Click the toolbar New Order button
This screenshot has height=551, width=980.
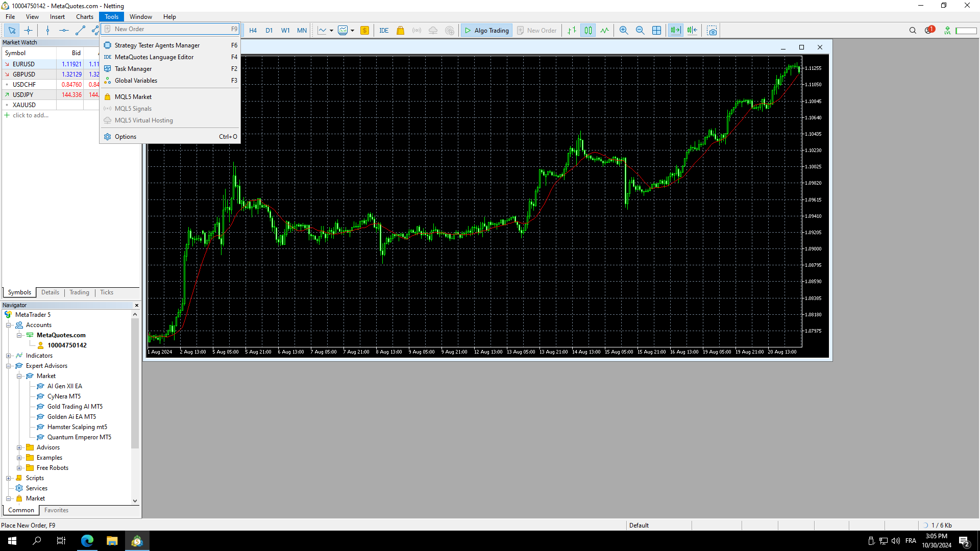[x=537, y=31]
